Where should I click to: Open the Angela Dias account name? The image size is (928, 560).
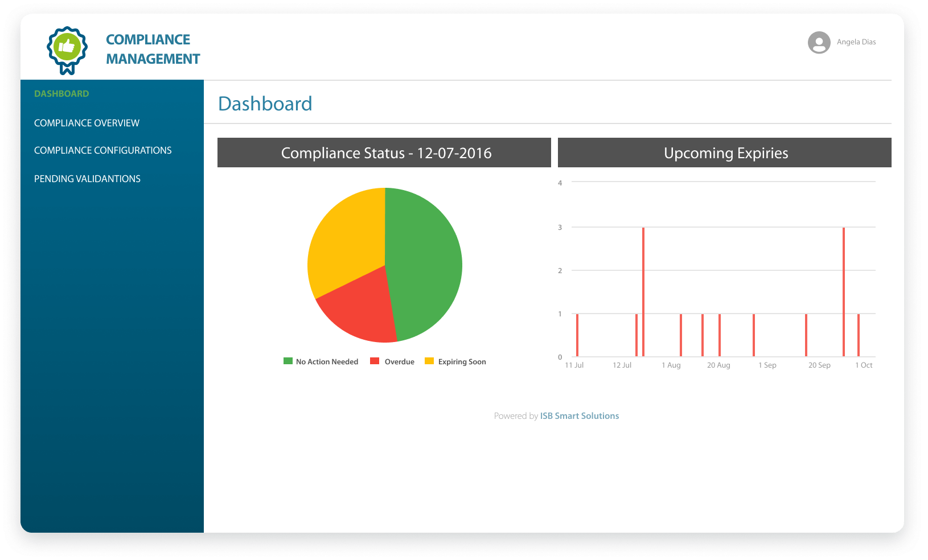tap(856, 42)
